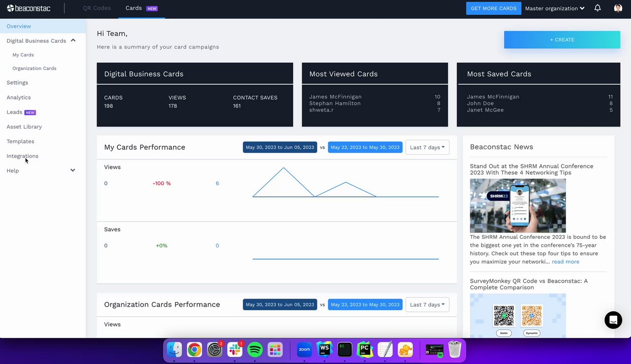Screen dimensions: 631x364
Task: Follow the read more link for SHRM article
Action: [x=565, y=262]
